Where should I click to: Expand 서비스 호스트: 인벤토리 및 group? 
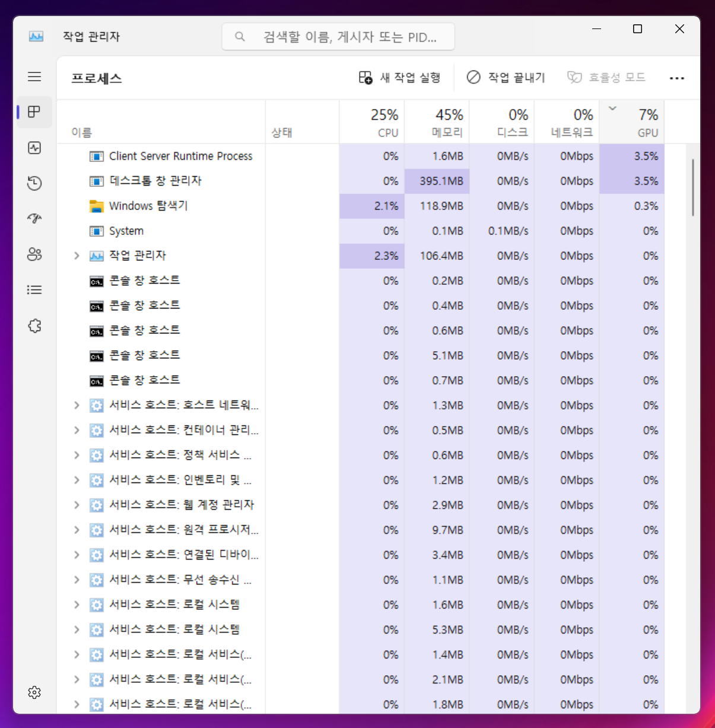(x=77, y=480)
